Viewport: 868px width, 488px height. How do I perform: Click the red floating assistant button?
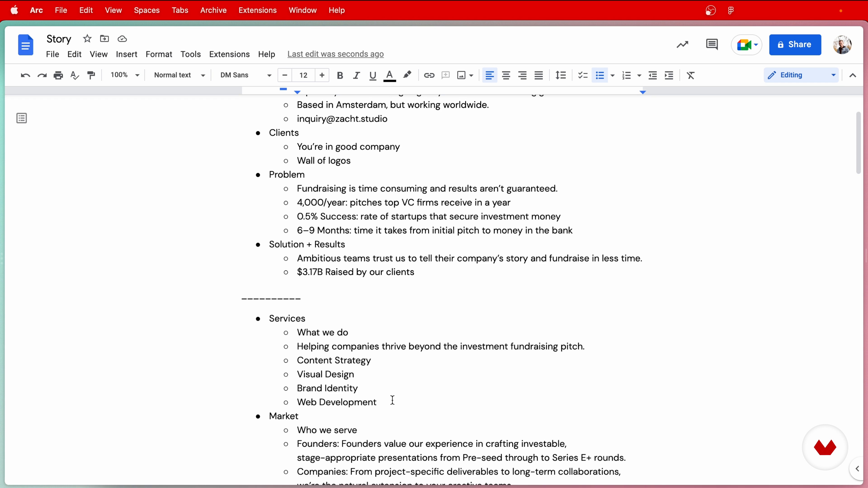(x=825, y=447)
